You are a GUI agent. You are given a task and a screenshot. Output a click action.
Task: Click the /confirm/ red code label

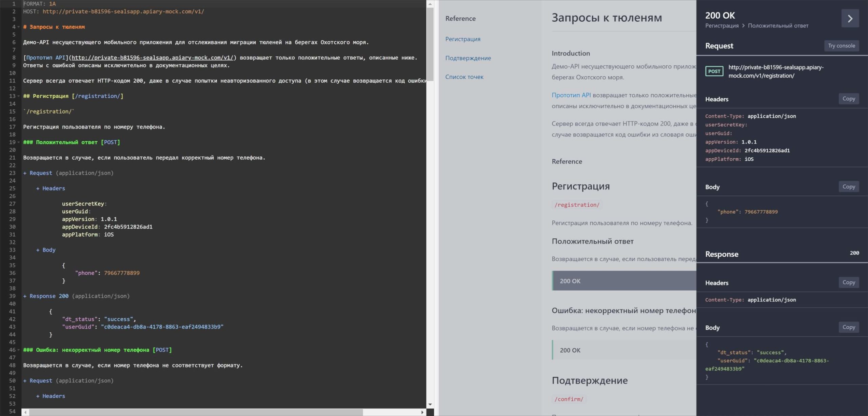(x=569, y=399)
